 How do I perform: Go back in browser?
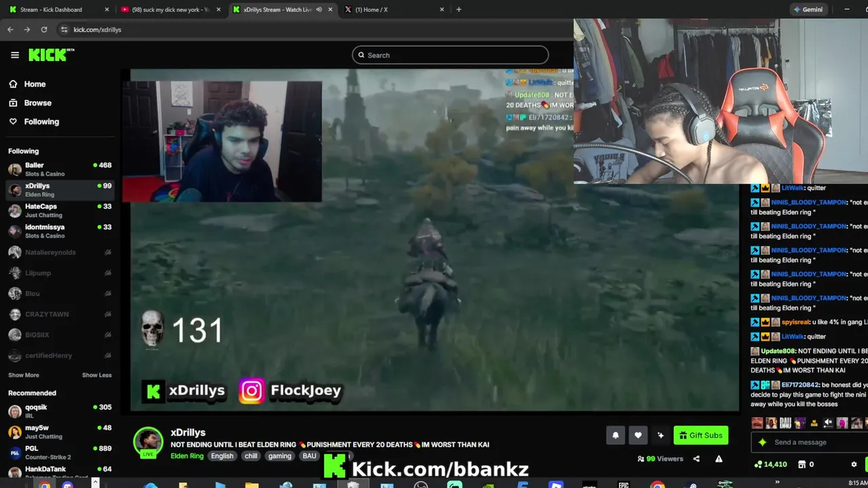click(x=10, y=30)
